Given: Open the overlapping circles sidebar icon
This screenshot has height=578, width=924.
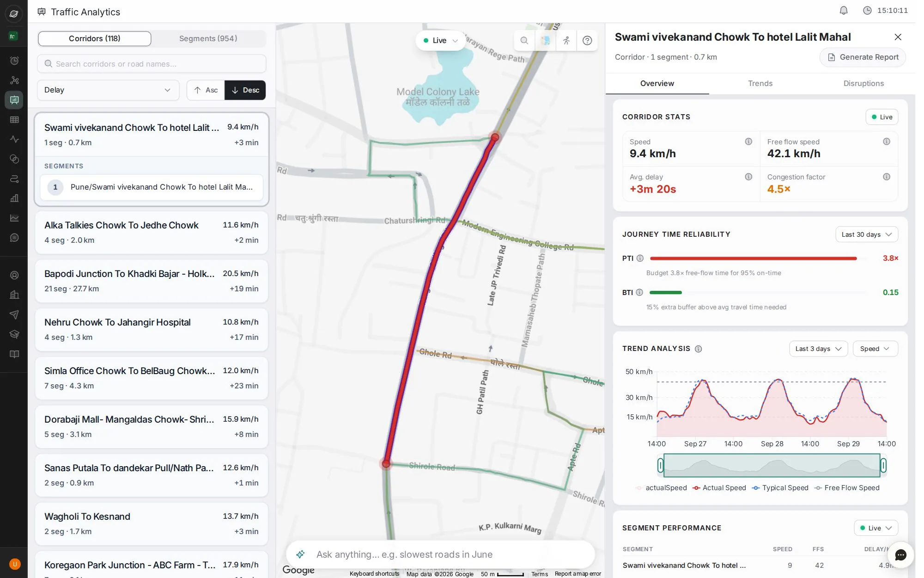Looking at the screenshot, I should 14,159.
